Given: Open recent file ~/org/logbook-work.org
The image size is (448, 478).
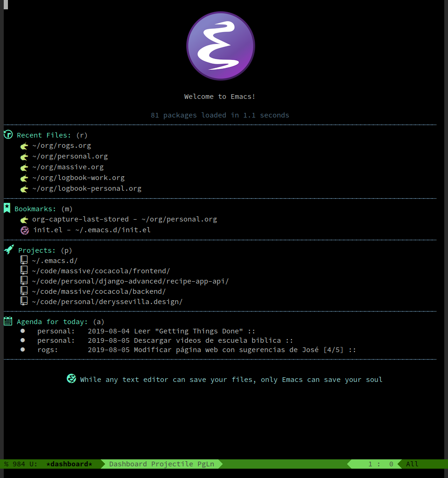Looking at the screenshot, I should 78,178.
